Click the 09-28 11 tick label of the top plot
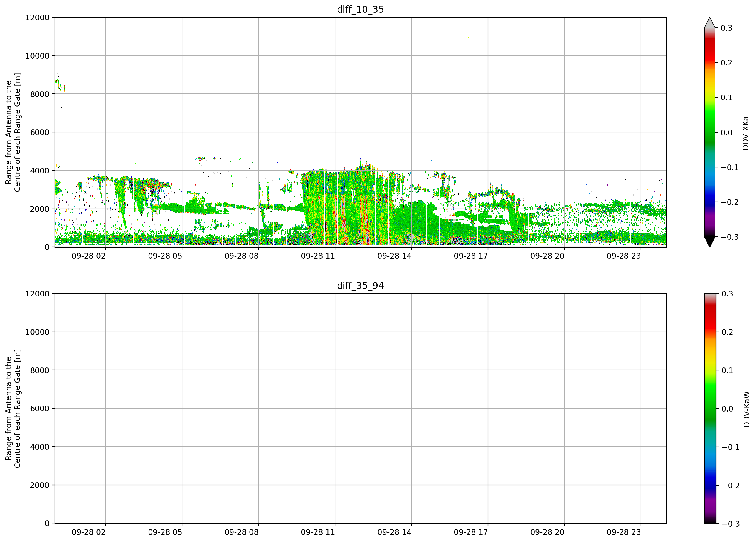 pos(318,256)
